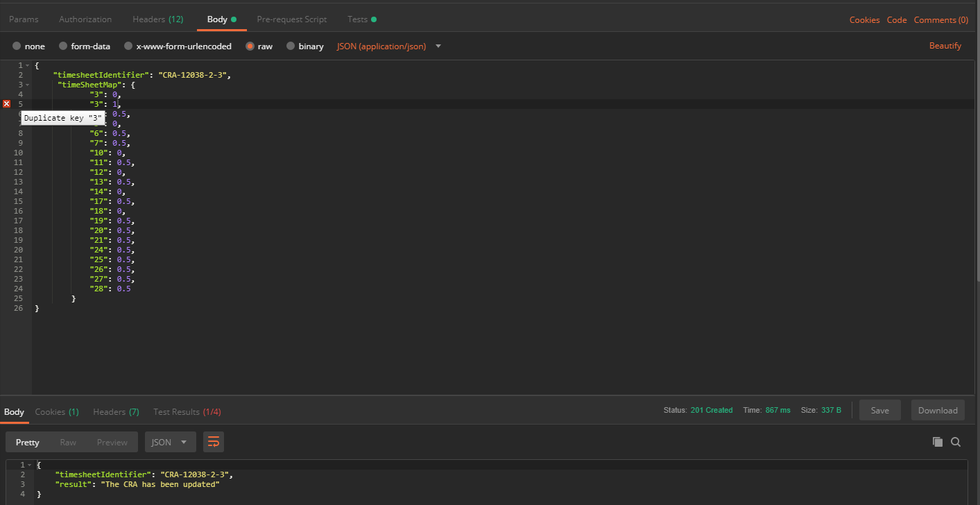Image resolution: width=980 pixels, height=505 pixels.
Task: Choose the binary body option
Action: click(304, 46)
